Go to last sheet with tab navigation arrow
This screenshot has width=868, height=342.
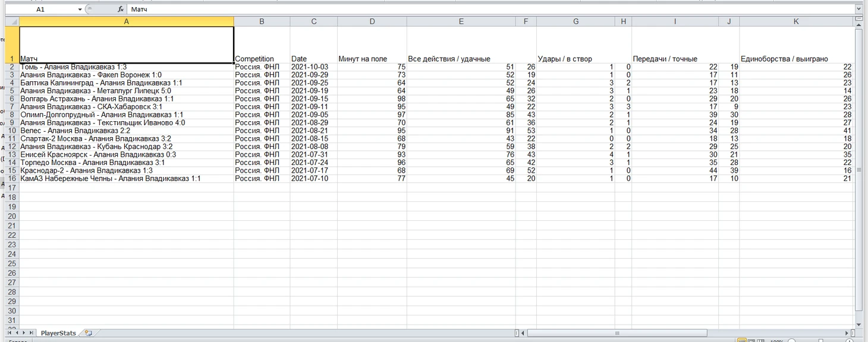tap(33, 333)
